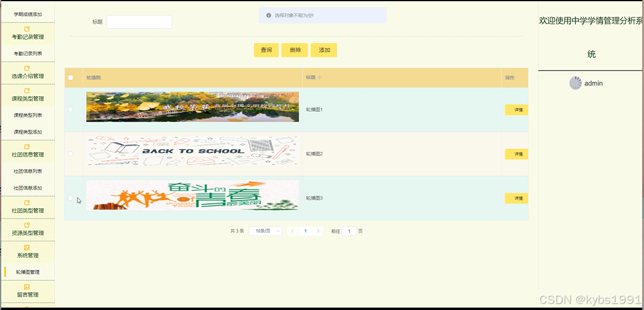
Task: Open 课程类型列表 menu item
Action: [28, 115]
